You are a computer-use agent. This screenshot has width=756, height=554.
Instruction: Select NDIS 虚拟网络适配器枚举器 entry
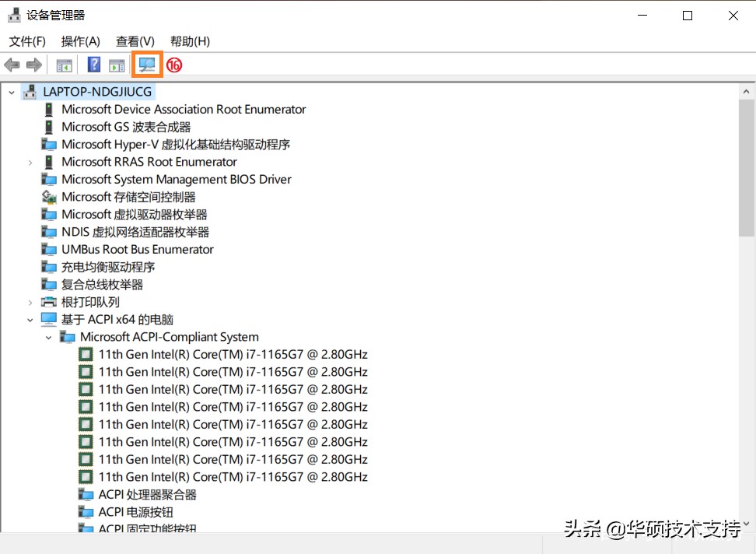click(x=135, y=232)
